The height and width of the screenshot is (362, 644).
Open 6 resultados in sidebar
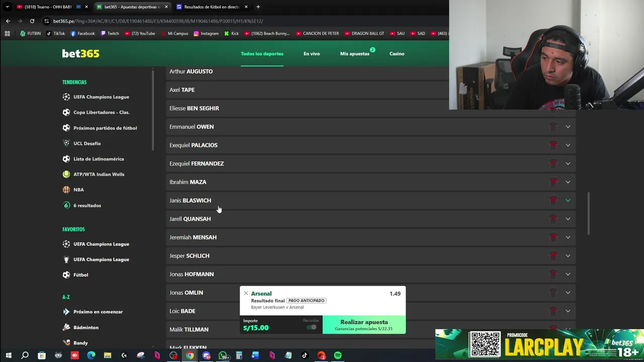pos(87,205)
